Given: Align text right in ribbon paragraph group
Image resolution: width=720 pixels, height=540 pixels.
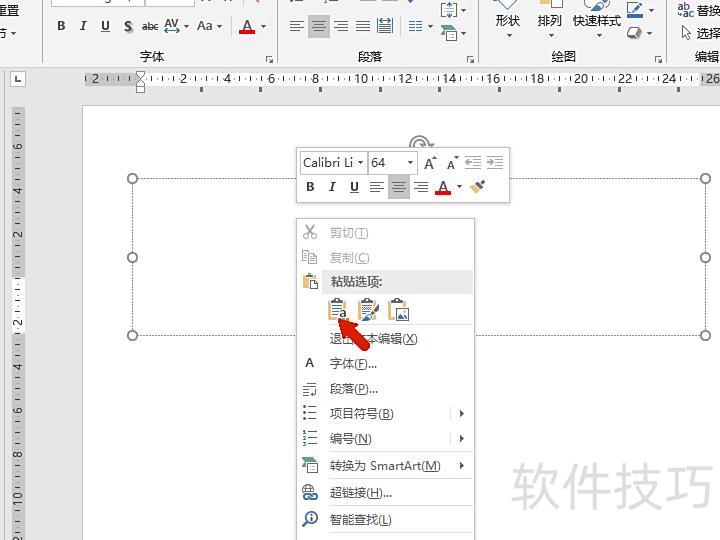Looking at the screenshot, I should (341, 26).
